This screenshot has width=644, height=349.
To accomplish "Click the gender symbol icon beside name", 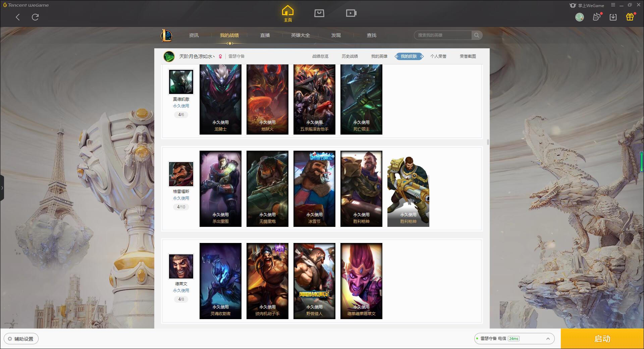I will 220,56.
